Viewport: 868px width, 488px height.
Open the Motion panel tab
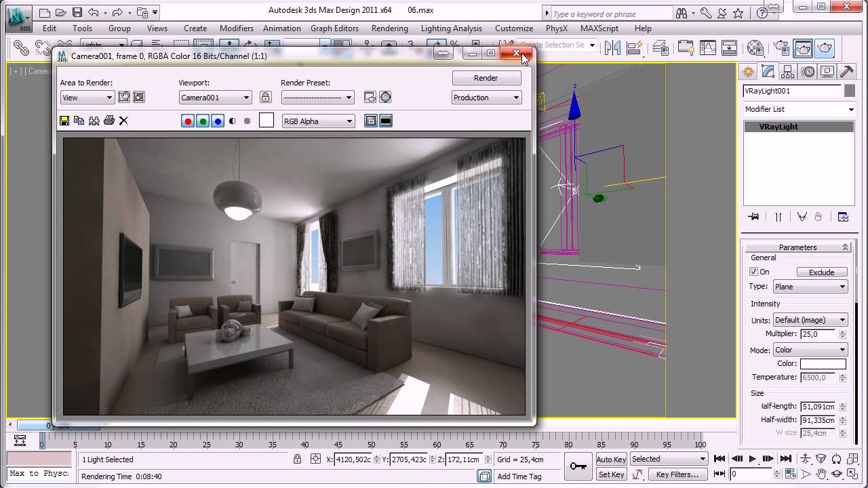pos(808,72)
